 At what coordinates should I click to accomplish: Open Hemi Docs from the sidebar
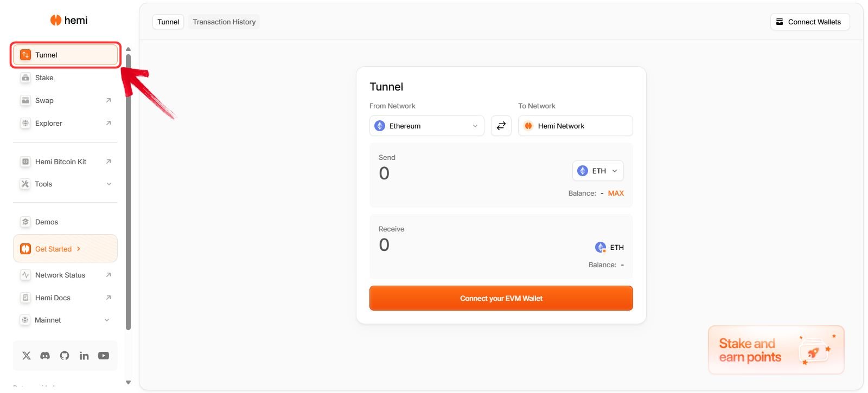click(65, 298)
